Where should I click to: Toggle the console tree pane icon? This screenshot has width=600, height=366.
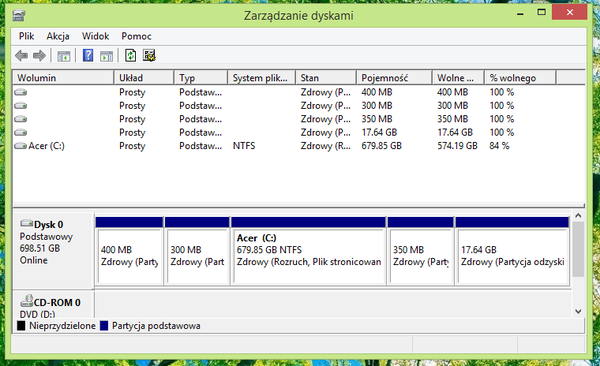point(64,56)
